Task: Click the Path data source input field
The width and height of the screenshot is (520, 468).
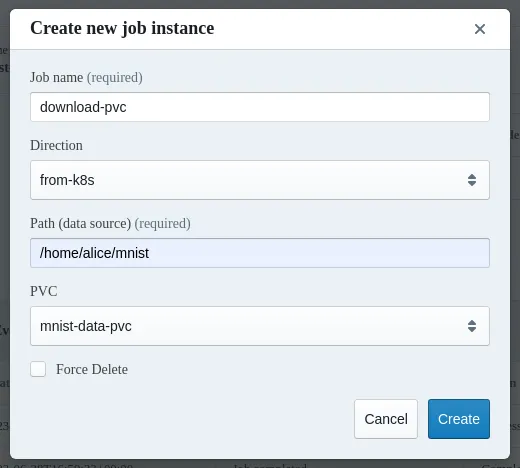Action: coord(260,253)
